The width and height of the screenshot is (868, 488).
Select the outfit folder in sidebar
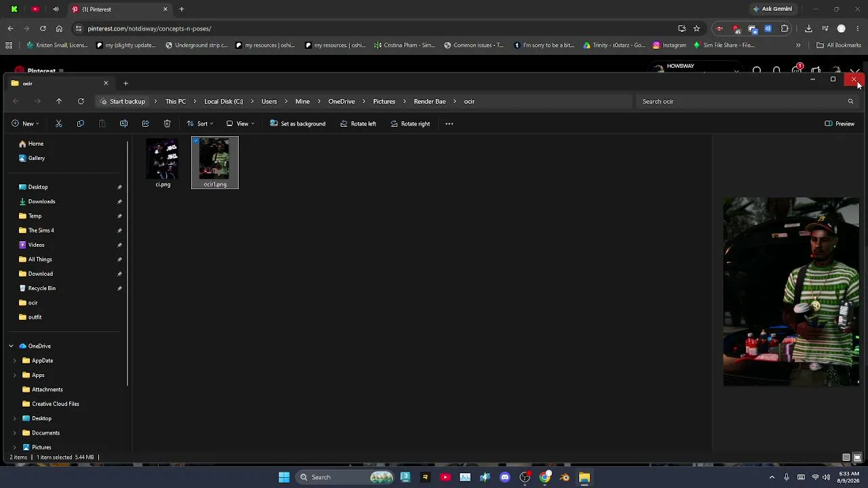30,317
